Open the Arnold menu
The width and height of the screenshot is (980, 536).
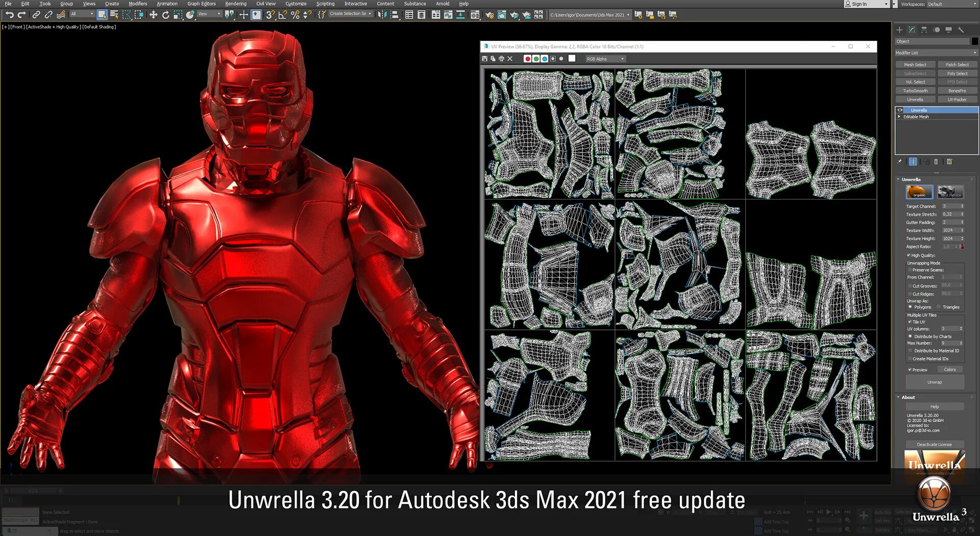pyautogui.click(x=443, y=4)
